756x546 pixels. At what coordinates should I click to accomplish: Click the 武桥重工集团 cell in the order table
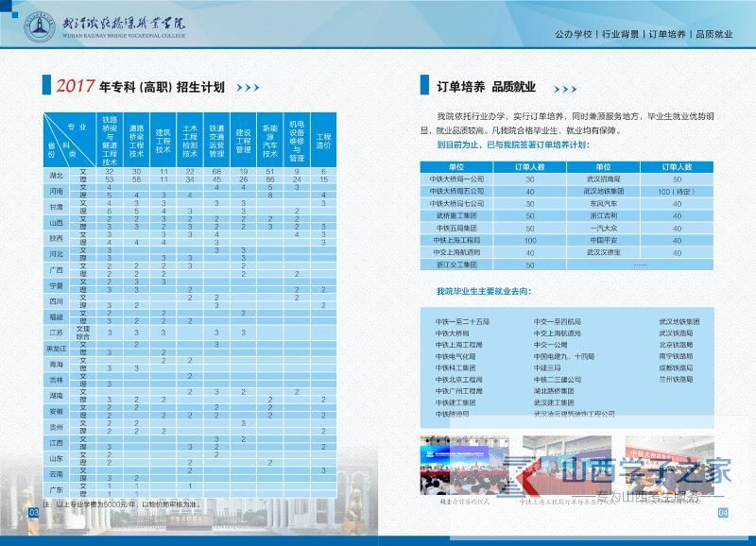tap(456, 216)
